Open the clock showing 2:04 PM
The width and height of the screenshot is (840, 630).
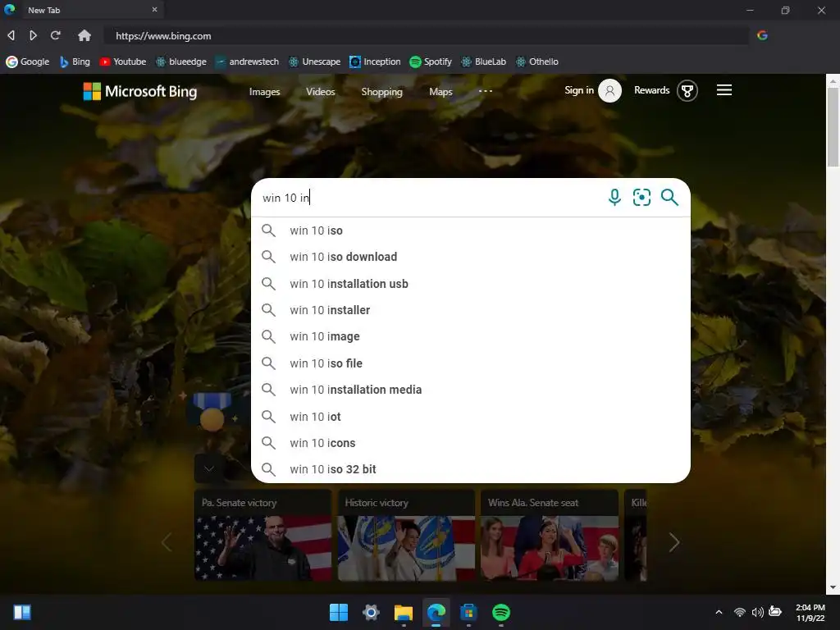click(x=810, y=612)
